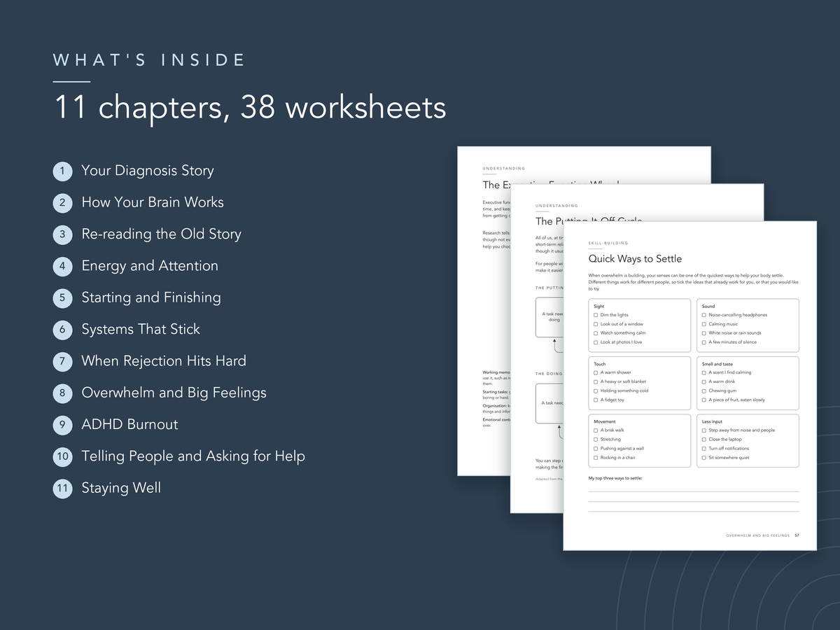Tick the 'Chewing gum' checkbox
The image size is (840, 630).
703,391
